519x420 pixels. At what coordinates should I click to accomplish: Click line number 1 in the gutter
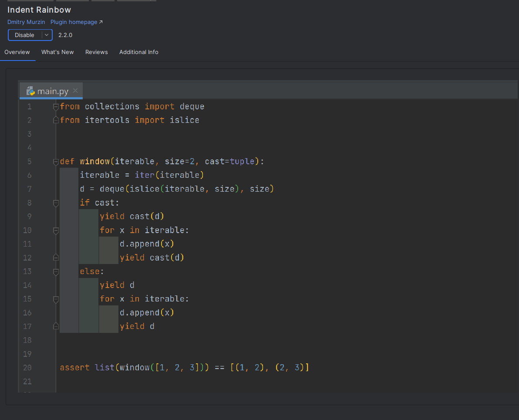point(30,107)
